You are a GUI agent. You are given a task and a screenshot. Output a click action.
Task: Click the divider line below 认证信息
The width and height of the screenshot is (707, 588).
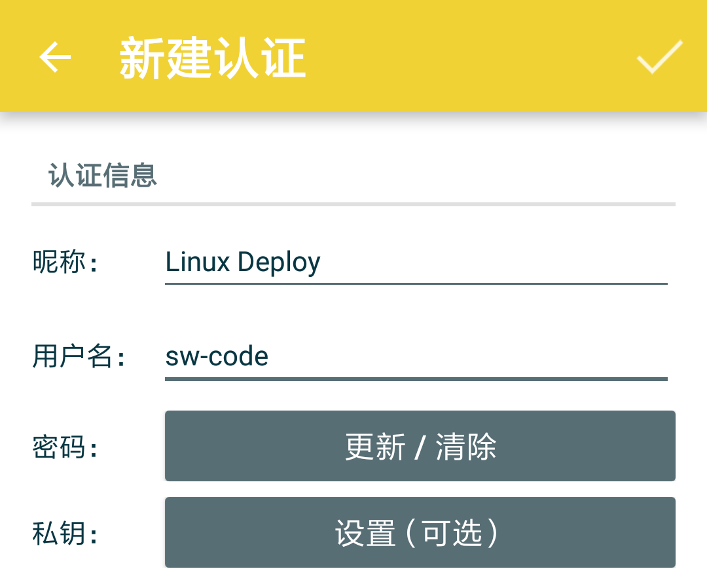click(x=353, y=204)
